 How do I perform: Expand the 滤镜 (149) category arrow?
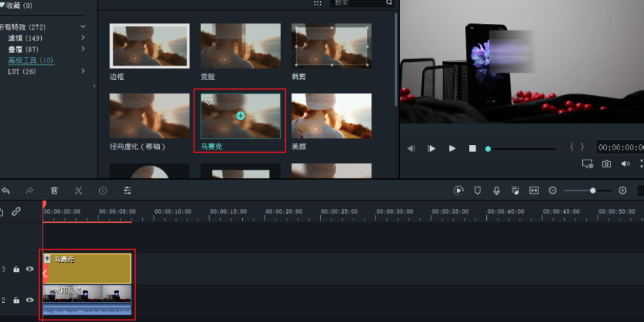[x=83, y=38]
